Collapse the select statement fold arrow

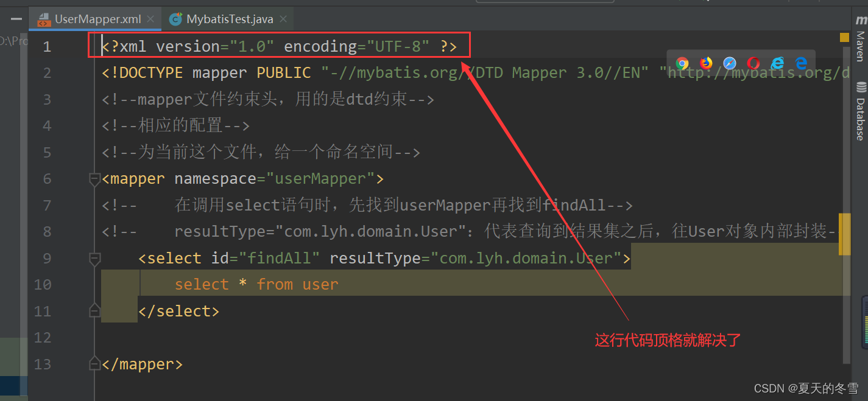94,259
